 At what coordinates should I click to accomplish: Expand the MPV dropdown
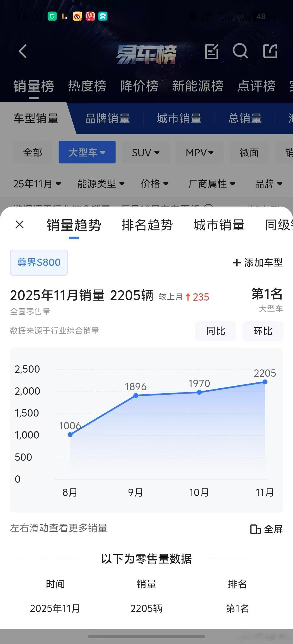(200, 152)
